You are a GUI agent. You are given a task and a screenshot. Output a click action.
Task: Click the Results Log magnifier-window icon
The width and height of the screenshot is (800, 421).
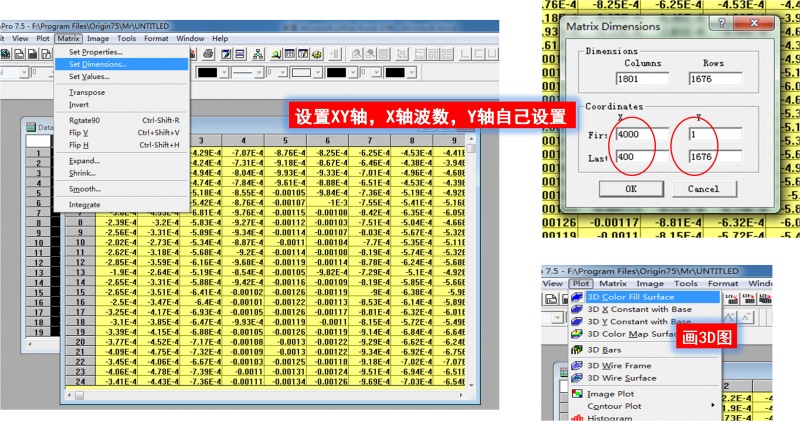[x=276, y=54]
